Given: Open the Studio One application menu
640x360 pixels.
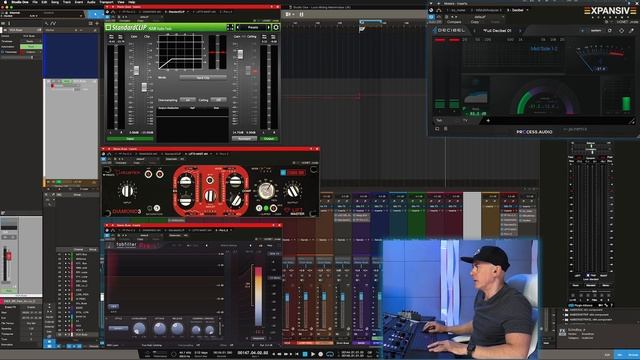Looking at the screenshot, I should coord(20,2).
